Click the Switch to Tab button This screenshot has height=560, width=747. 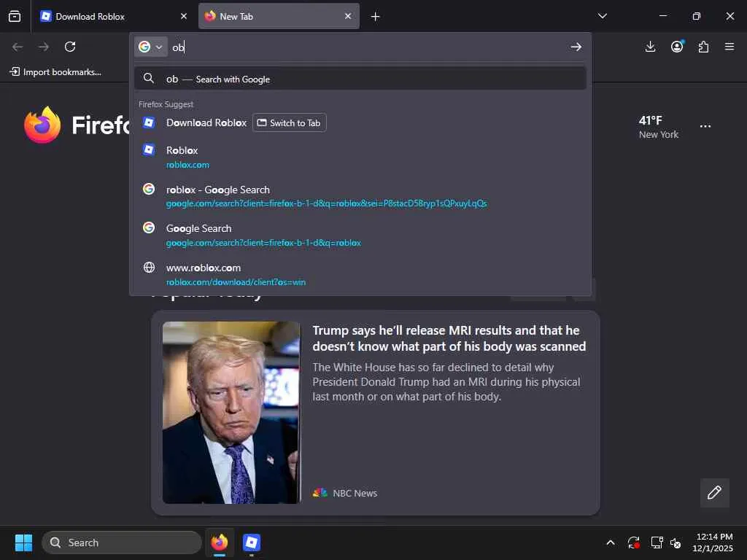coord(289,122)
